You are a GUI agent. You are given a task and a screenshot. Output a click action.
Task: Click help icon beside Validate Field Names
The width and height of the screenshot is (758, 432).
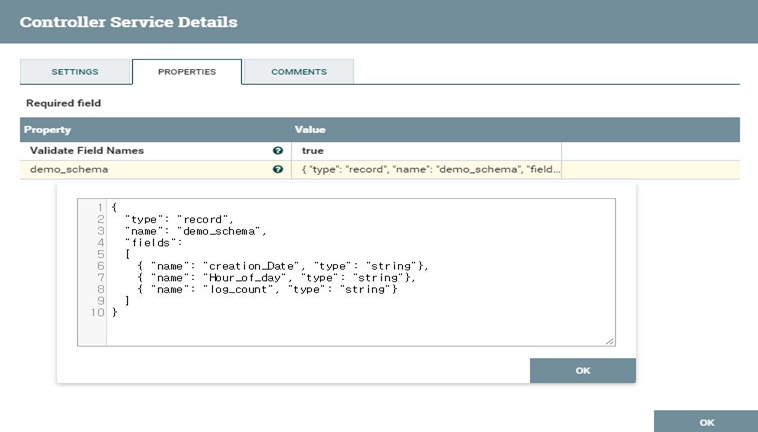point(277,151)
